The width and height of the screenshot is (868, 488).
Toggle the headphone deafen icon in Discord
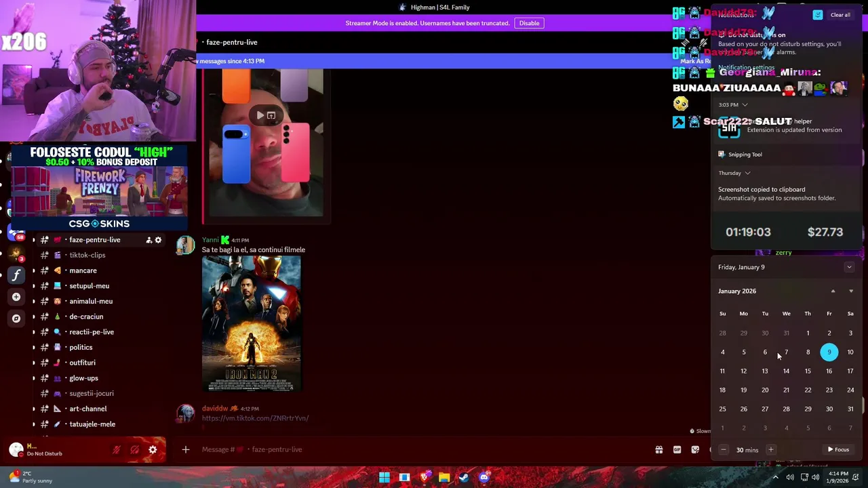(135, 449)
